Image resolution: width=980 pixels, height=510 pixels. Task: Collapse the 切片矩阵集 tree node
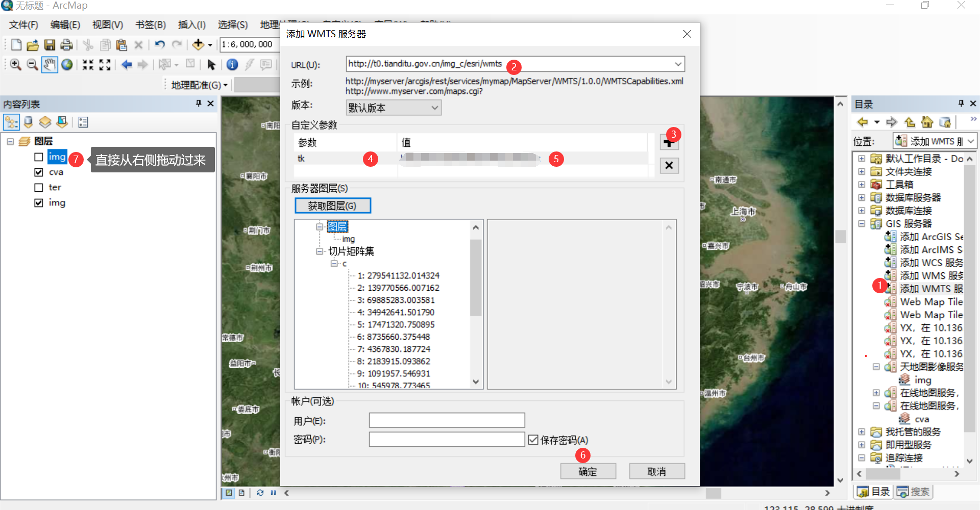[320, 251]
